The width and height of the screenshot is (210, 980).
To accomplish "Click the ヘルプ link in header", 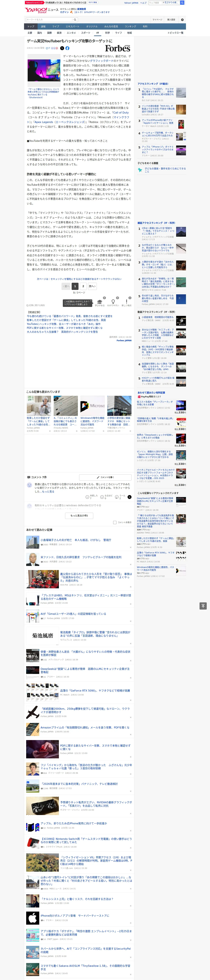I will pos(143,3).
